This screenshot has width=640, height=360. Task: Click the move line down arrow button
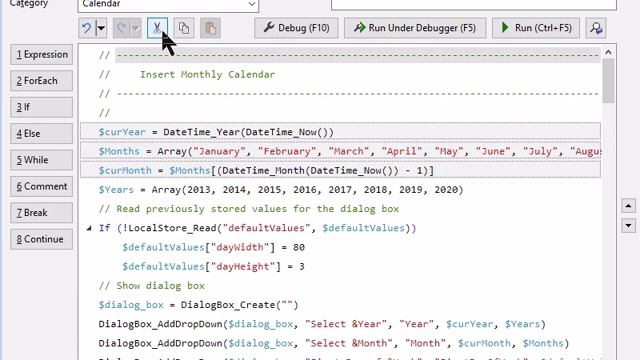(629, 225)
